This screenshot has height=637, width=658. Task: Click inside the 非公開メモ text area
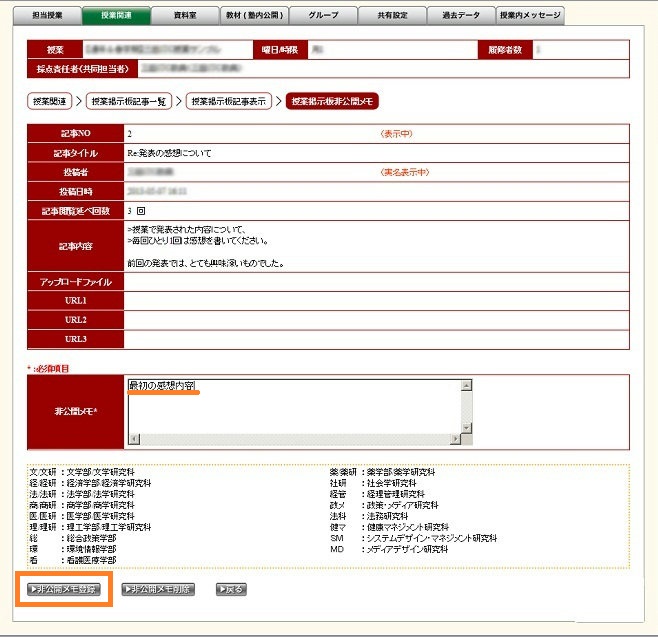pos(290,407)
